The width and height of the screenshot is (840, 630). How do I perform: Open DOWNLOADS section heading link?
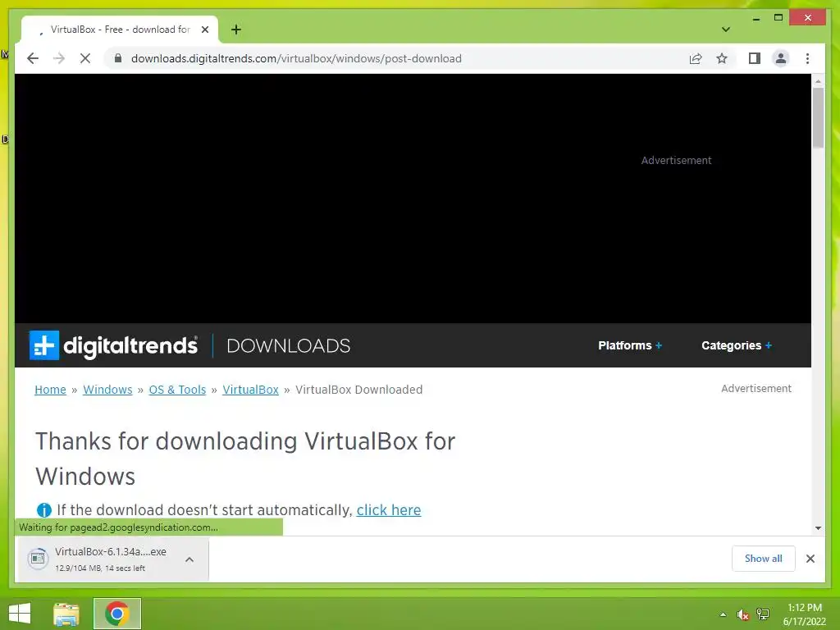[x=288, y=345]
